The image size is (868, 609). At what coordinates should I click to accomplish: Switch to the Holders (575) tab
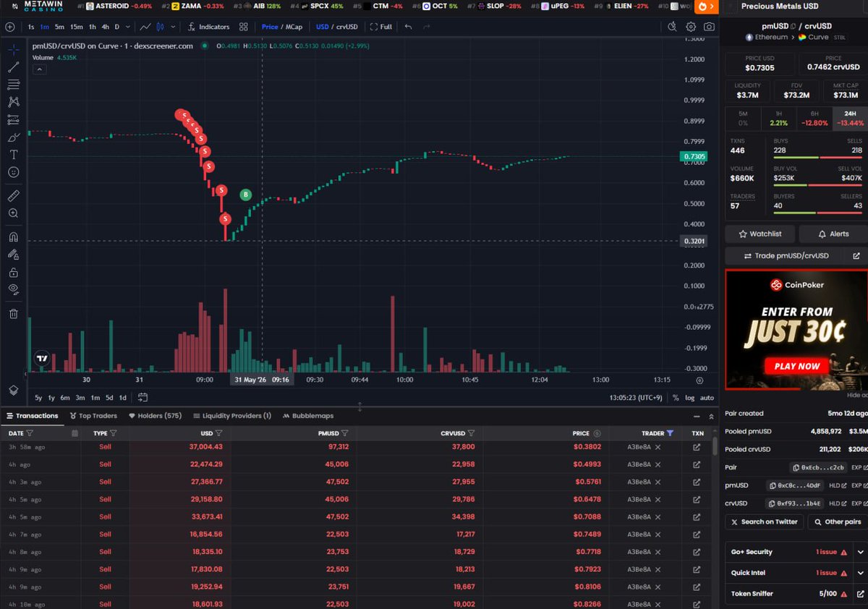point(155,416)
